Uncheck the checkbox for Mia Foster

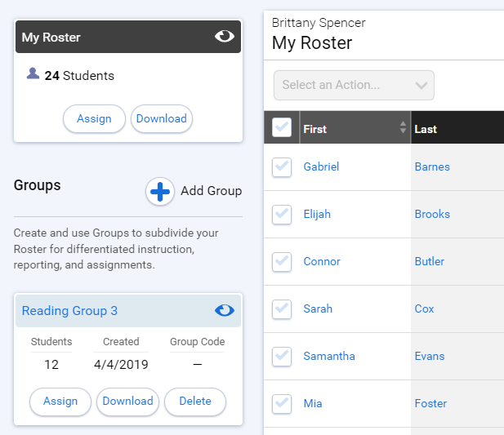[282, 404]
